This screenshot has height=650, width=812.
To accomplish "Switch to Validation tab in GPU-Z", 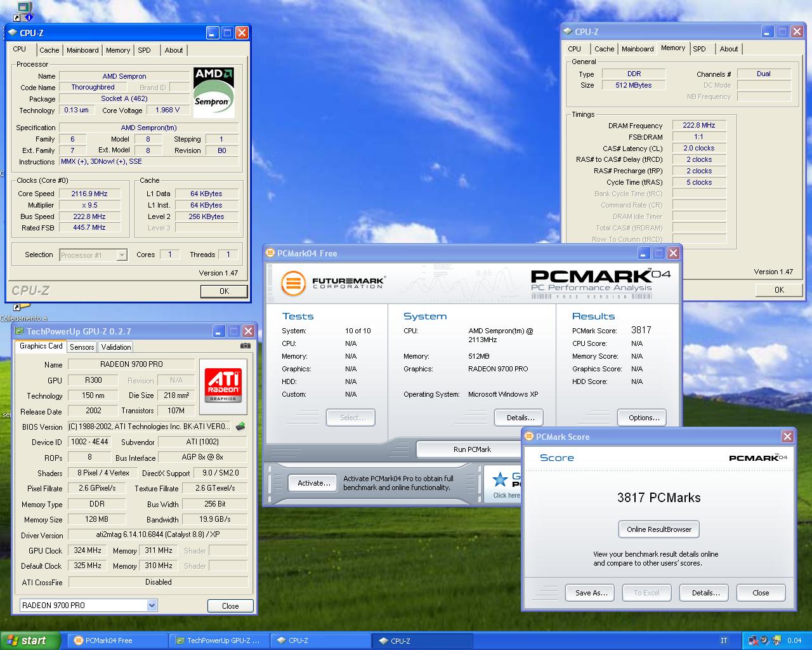I will point(116,347).
